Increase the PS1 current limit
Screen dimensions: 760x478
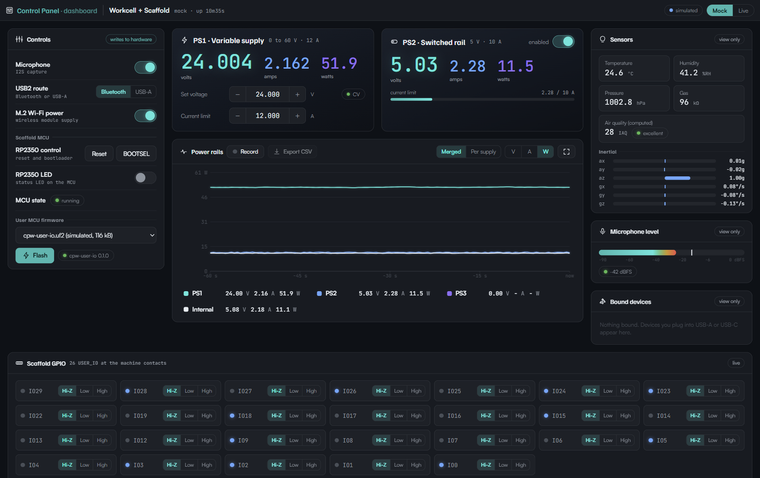tap(297, 116)
